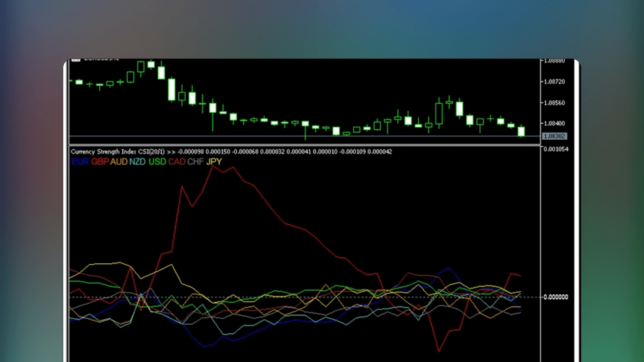The width and height of the screenshot is (644, 362).
Task: Select the CHF legend label
Action: pos(195,162)
